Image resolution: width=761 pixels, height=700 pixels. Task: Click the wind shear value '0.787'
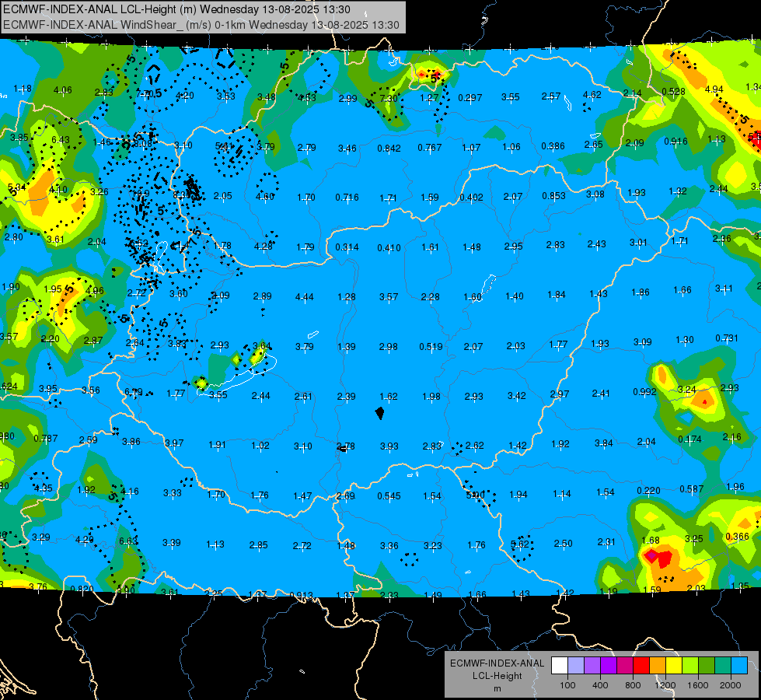(46, 439)
